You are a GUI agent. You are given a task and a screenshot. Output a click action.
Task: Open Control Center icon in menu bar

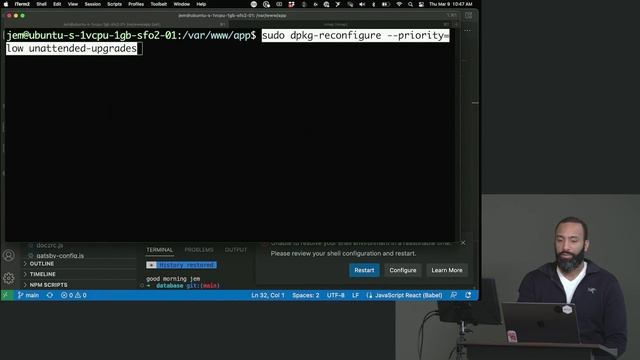(x=421, y=4)
